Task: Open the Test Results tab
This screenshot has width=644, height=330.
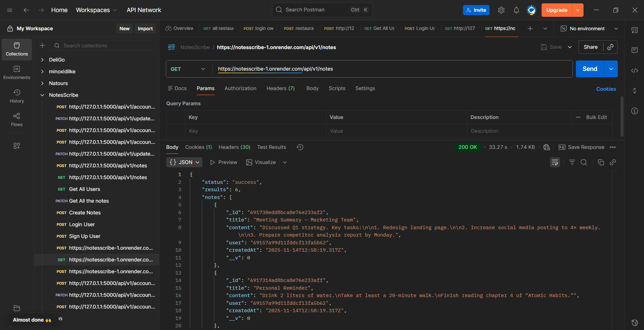Action: tap(272, 147)
